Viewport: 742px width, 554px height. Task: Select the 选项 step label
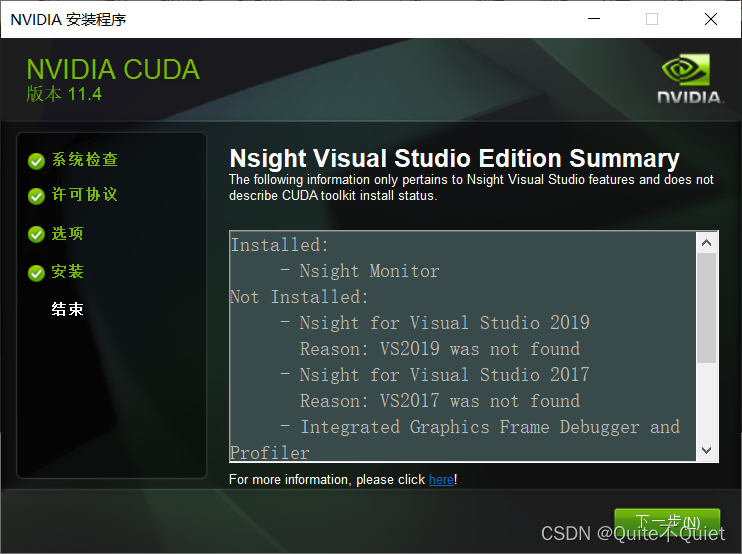[67, 233]
